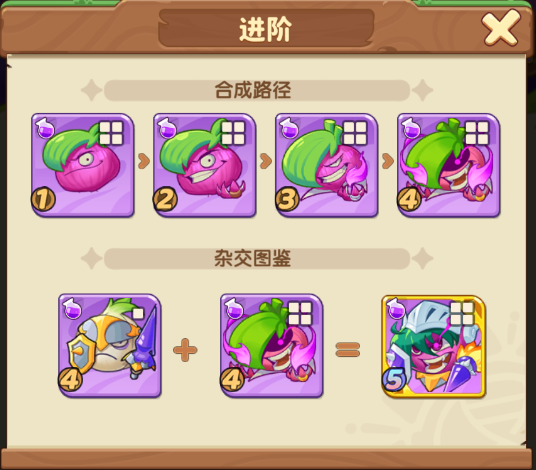Click the potion icon on stage 3 card
This screenshot has height=470, width=536.
289,128
